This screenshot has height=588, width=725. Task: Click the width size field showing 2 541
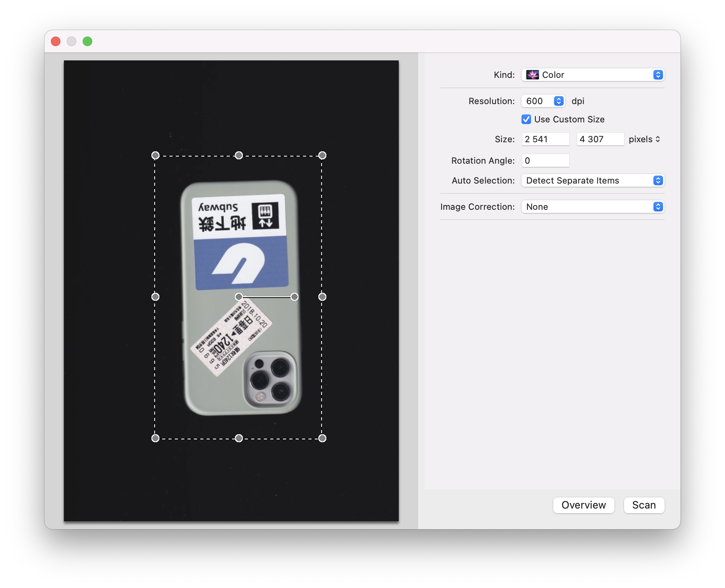coord(545,139)
